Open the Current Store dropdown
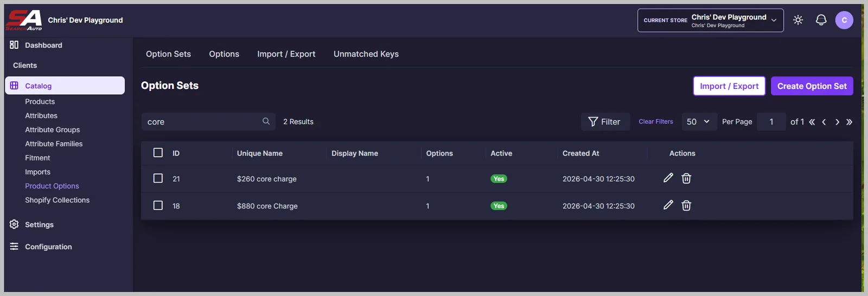This screenshot has height=296, width=868. pos(711,20)
